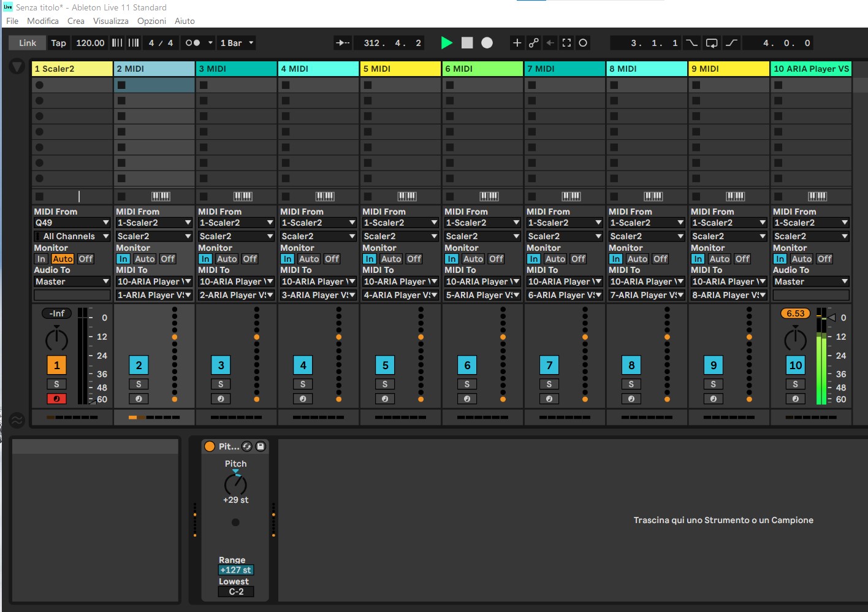Open track 1 Audio To Master dropdown
868x612 pixels.
(x=72, y=281)
